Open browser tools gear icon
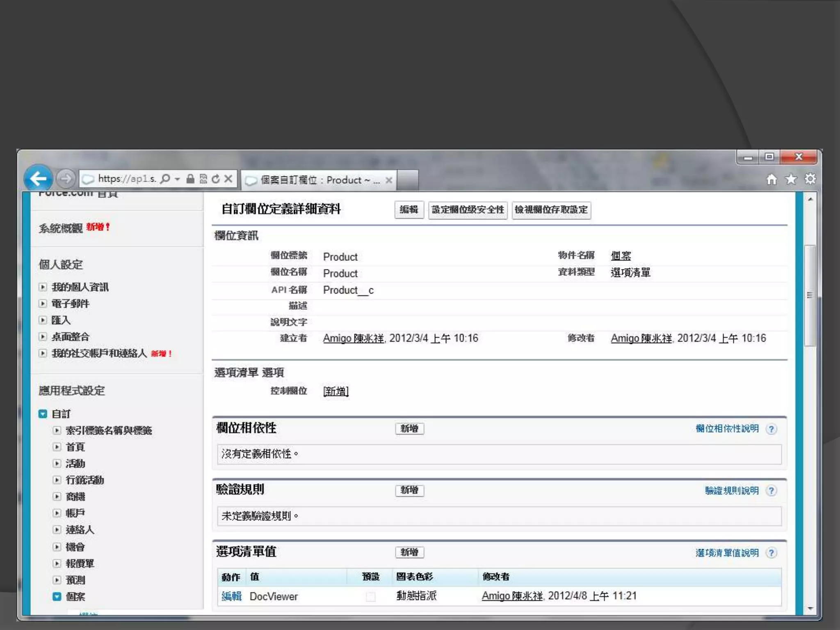 pos(810,179)
